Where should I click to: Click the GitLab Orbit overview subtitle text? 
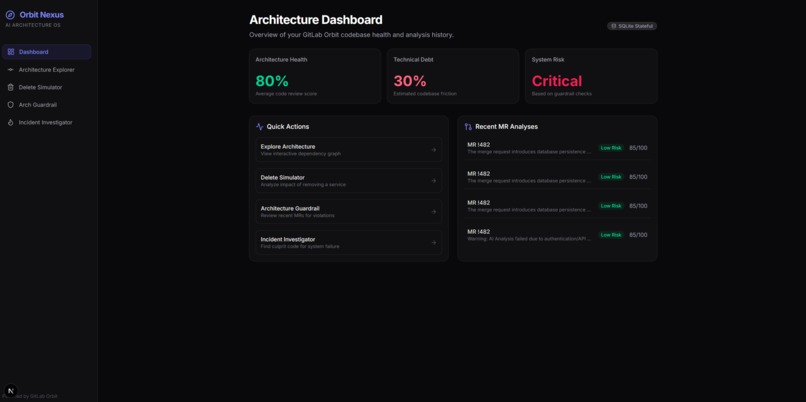click(x=352, y=35)
